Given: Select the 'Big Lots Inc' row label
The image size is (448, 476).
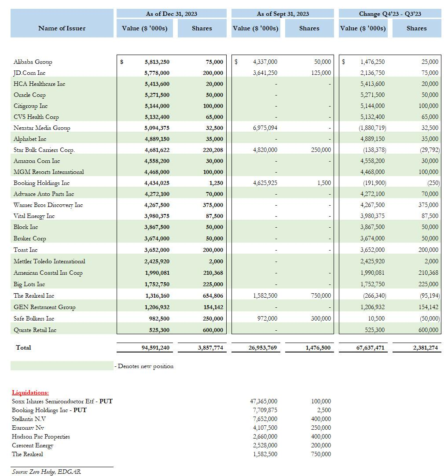Looking at the screenshot, I should (29, 284).
